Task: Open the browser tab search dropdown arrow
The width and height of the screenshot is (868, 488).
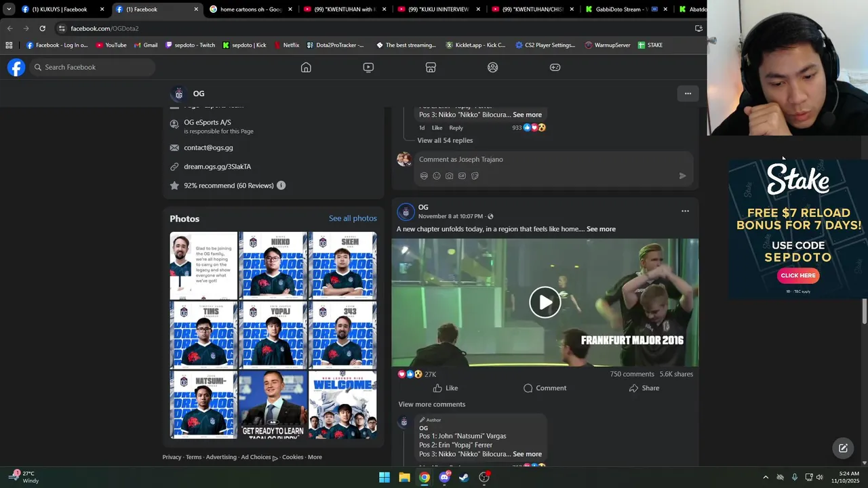Action: click(9, 9)
